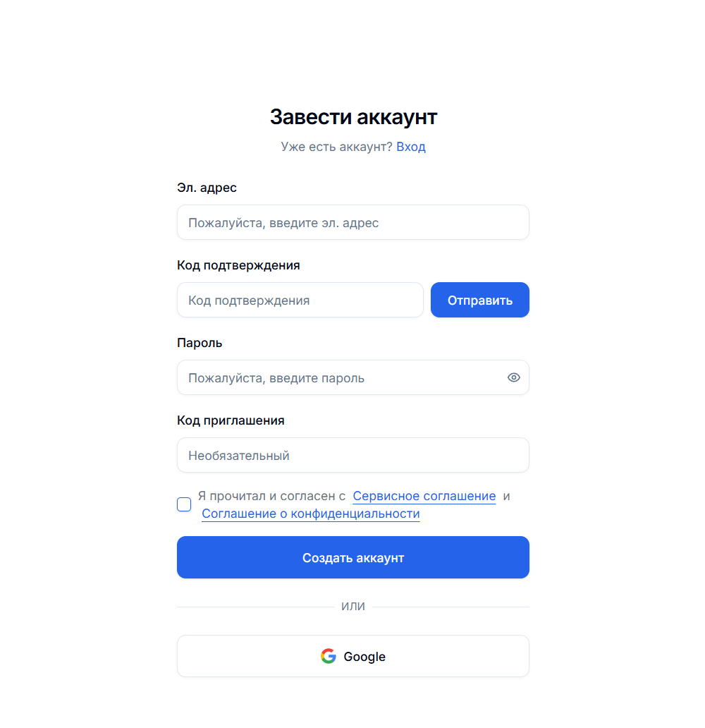The image size is (705, 728).
Task: Send verification code with Отправить button
Action: (480, 300)
